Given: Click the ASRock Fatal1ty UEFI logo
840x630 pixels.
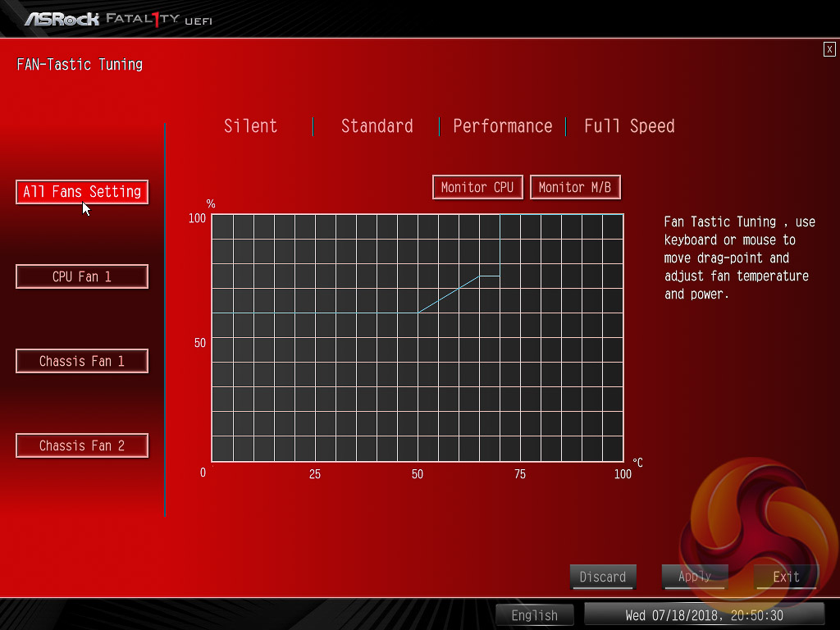Looking at the screenshot, I should point(117,18).
